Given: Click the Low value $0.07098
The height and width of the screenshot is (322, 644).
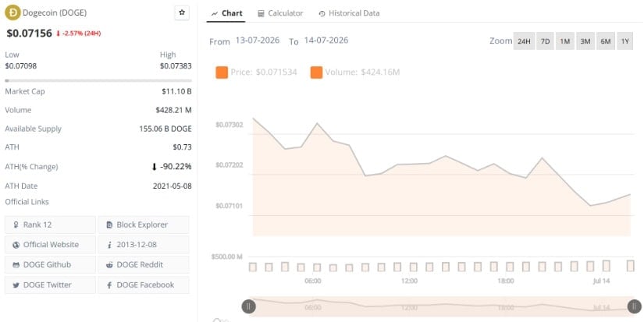Looking at the screenshot, I should pos(20,66).
